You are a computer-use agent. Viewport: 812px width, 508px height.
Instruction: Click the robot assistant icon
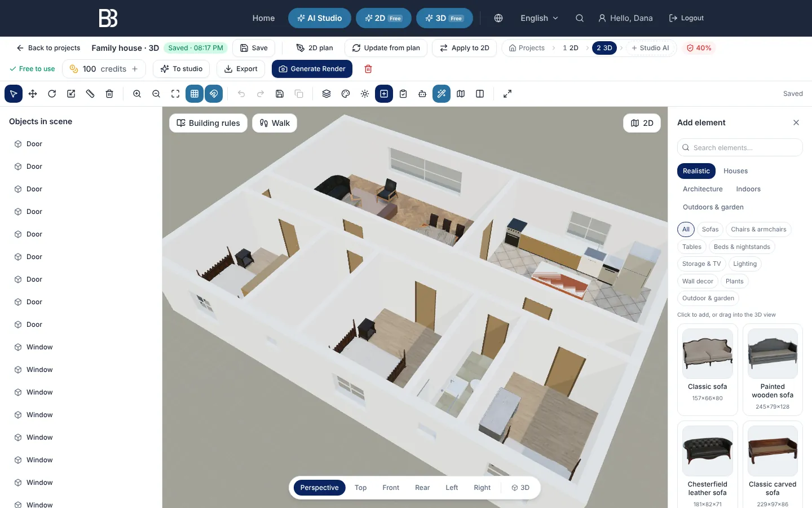[422, 94]
